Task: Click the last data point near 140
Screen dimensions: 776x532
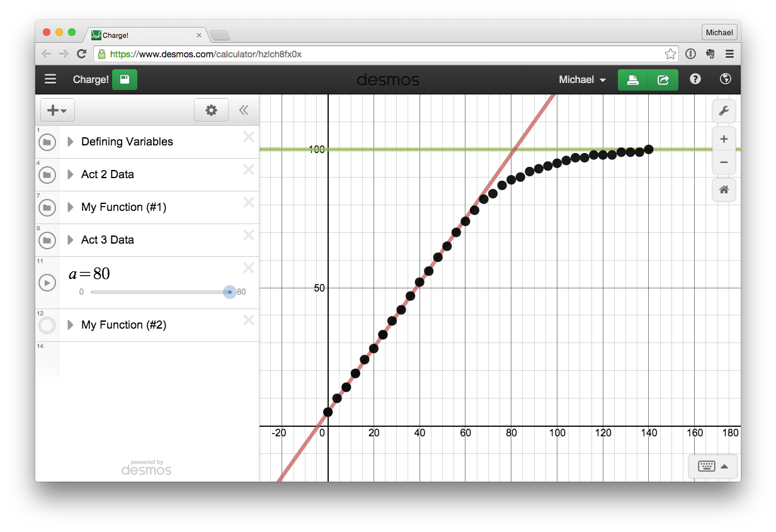Action: 649,149
